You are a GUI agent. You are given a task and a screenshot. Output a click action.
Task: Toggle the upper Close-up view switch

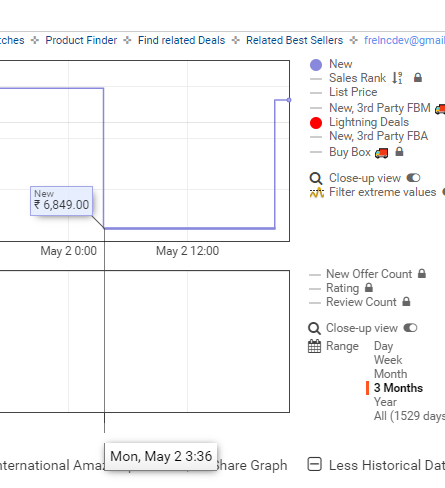pyautogui.click(x=413, y=178)
